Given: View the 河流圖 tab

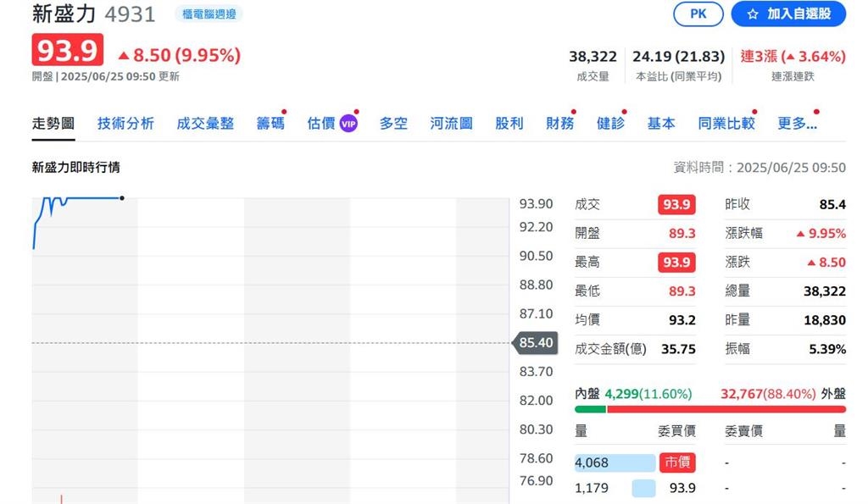Looking at the screenshot, I should coord(450,122).
